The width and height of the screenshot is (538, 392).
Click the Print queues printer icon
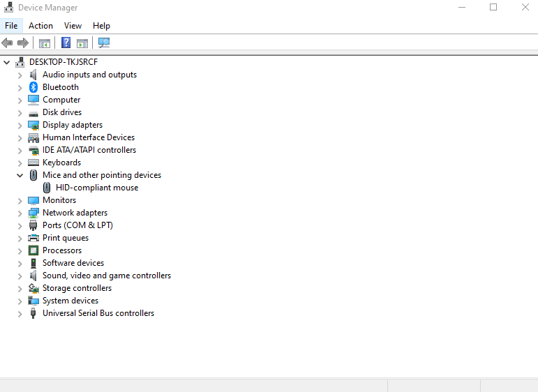[x=33, y=238]
